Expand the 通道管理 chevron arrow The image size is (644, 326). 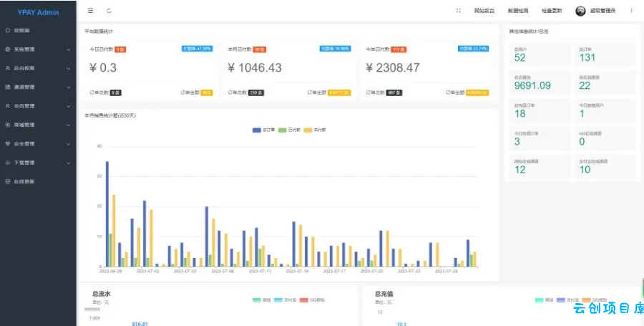(x=68, y=87)
